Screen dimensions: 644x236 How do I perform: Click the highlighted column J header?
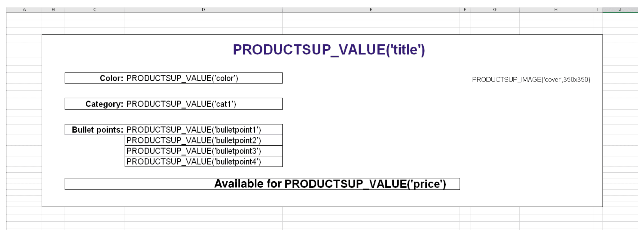tap(620, 10)
